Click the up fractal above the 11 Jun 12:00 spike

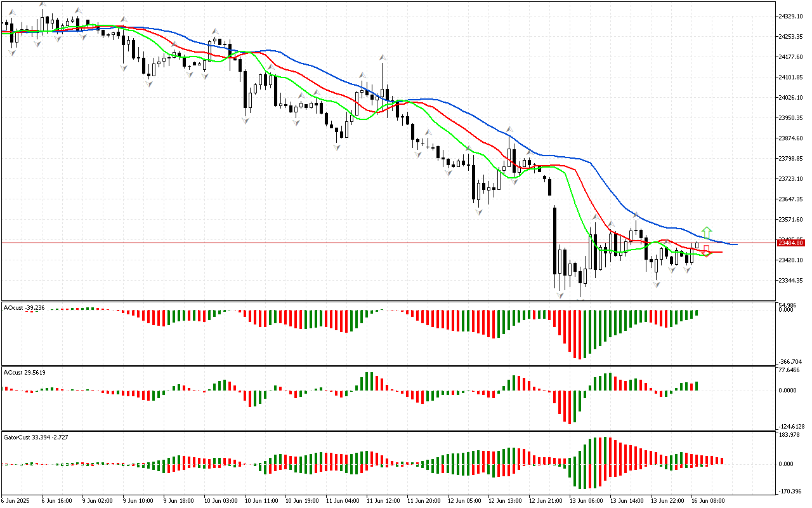point(383,57)
